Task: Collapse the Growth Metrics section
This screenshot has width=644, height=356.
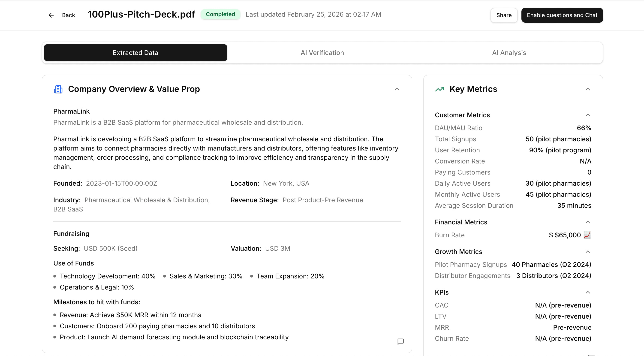Action: tap(588, 251)
